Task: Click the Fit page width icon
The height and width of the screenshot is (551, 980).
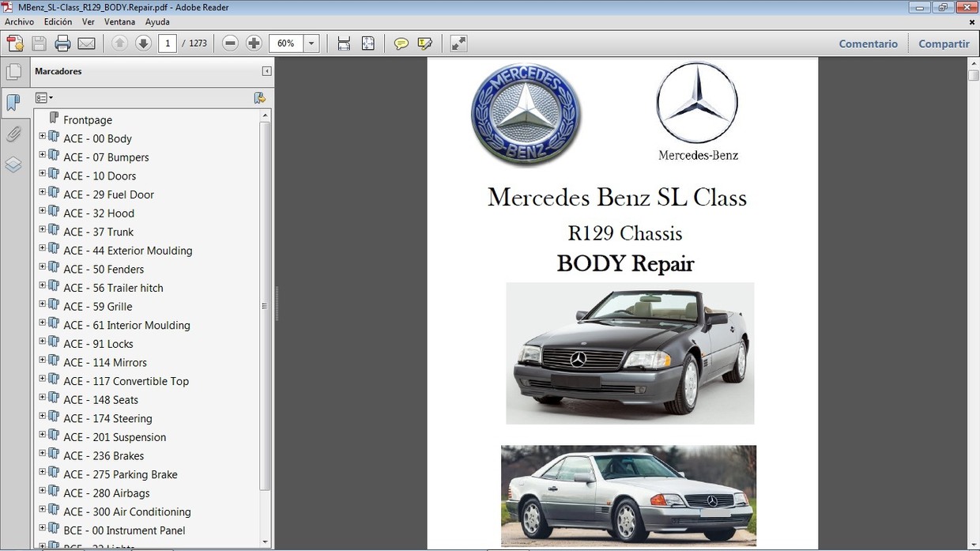Action: pos(344,43)
